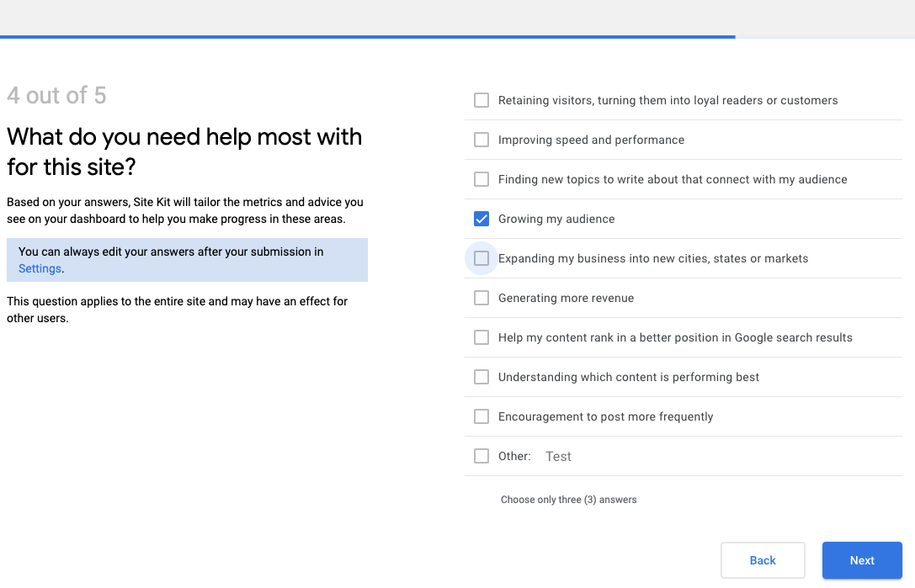Image resolution: width=915 pixels, height=588 pixels.
Task: Click the survey question heading text
Action: pyautogui.click(x=184, y=151)
